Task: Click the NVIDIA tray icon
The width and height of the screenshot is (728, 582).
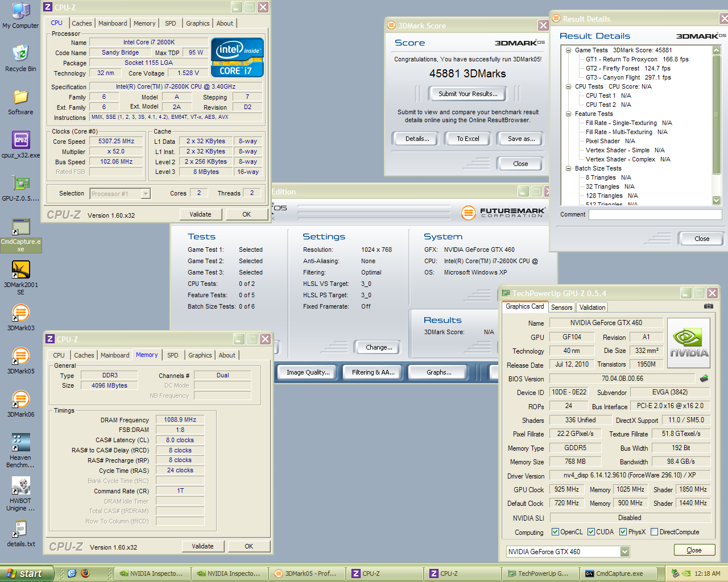Action: pyautogui.click(x=686, y=573)
